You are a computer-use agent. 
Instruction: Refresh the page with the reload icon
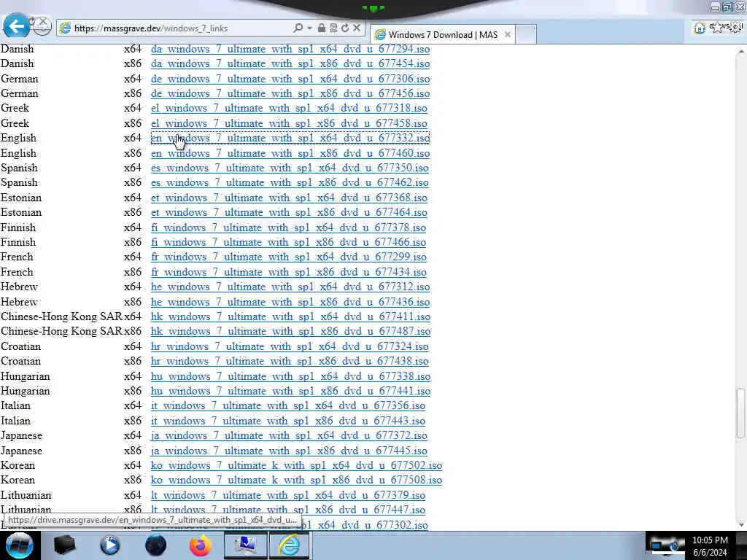pos(345,28)
